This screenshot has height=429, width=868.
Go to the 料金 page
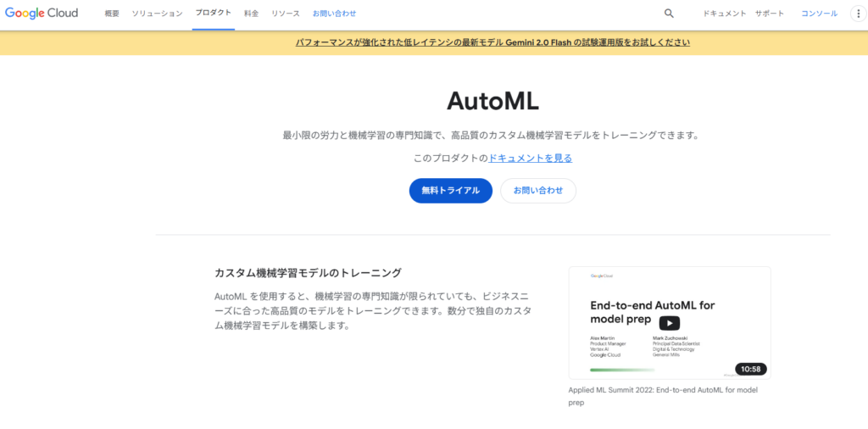point(251,14)
